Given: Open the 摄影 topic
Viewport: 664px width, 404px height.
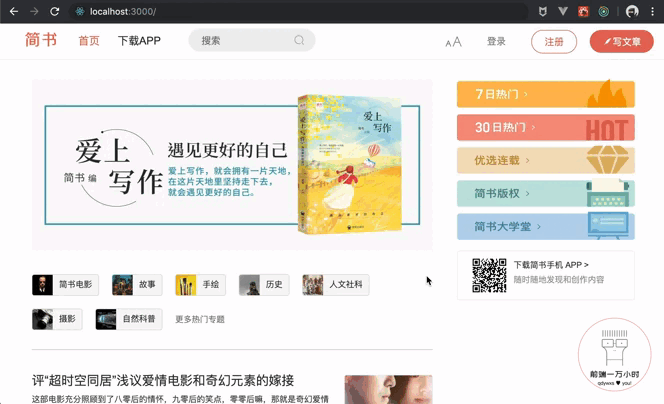Looking at the screenshot, I should (57, 319).
